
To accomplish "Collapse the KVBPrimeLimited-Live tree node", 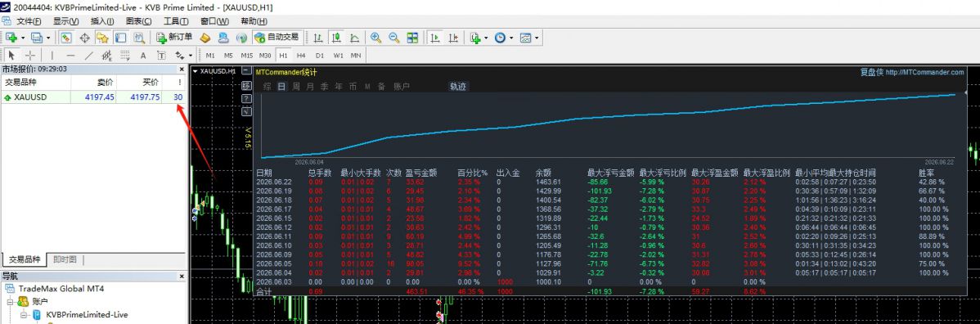I will [23, 315].
